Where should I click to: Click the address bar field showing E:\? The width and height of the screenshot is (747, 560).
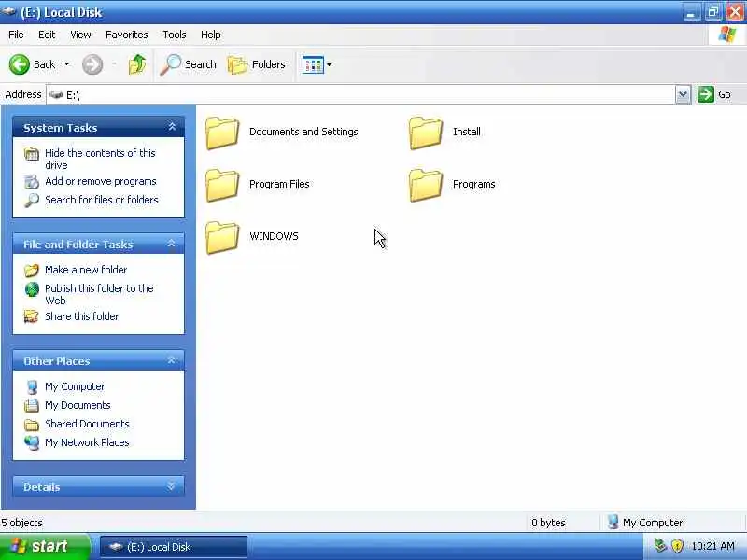click(x=360, y=95)
